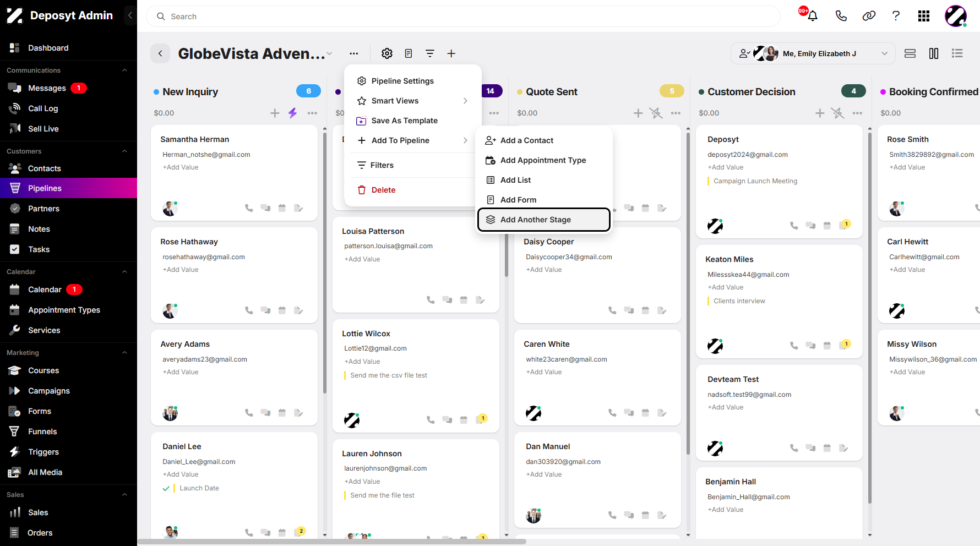Click the Search input field
Viewport: 980px width, 546px height.
click(x=463, y=17)
